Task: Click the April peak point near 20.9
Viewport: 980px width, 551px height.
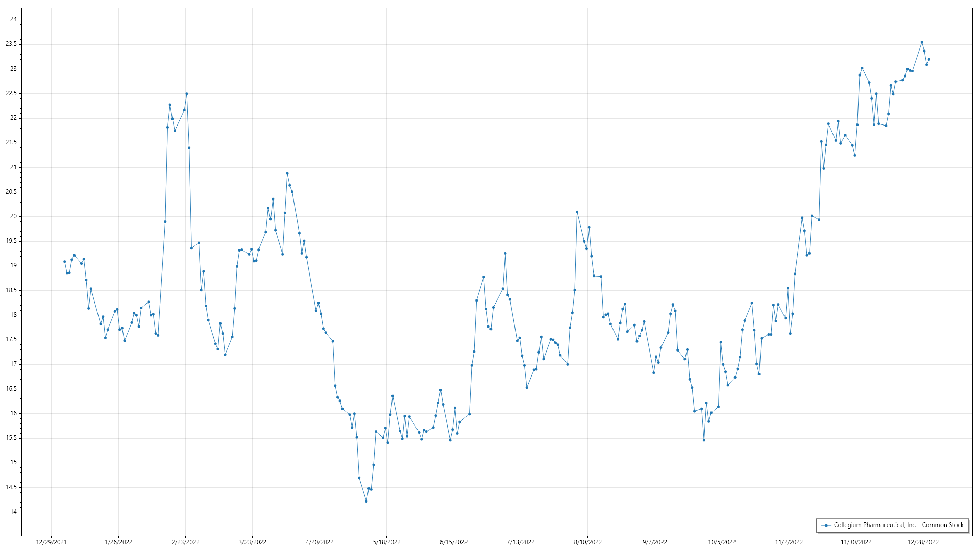Action: [287, 173]
